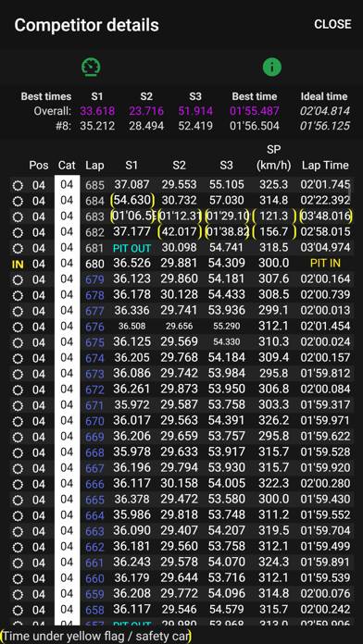
Task: Click speed 322.3 on lap 666
Action: click(x=274, y=484)
